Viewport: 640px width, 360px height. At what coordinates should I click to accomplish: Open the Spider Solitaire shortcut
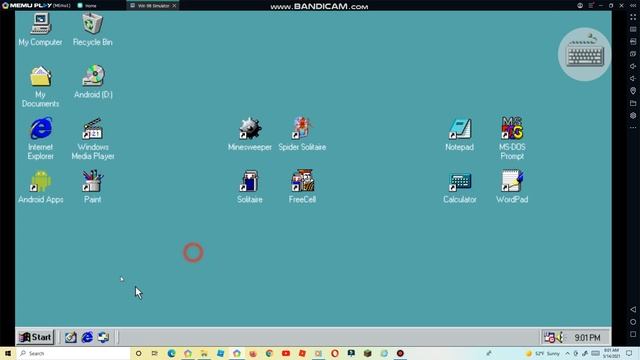302,134
